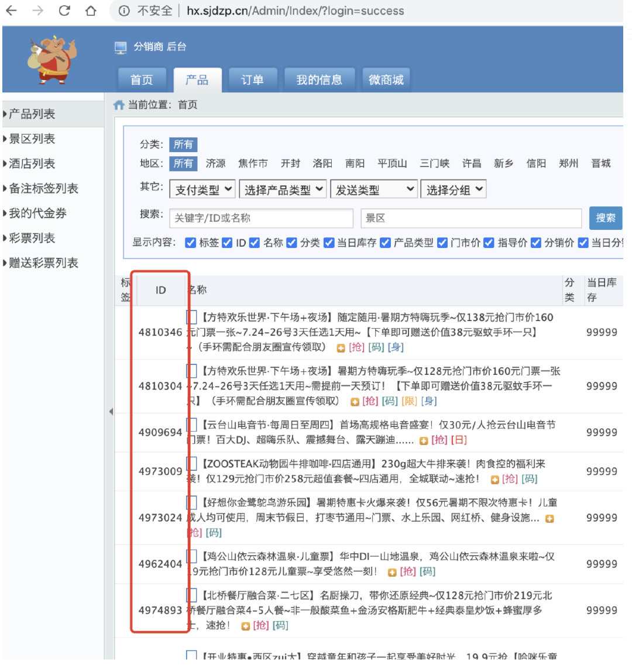The image size is (632, 672).
Task: Open the 支付类型 dropdown
Action: pos(203,189)
